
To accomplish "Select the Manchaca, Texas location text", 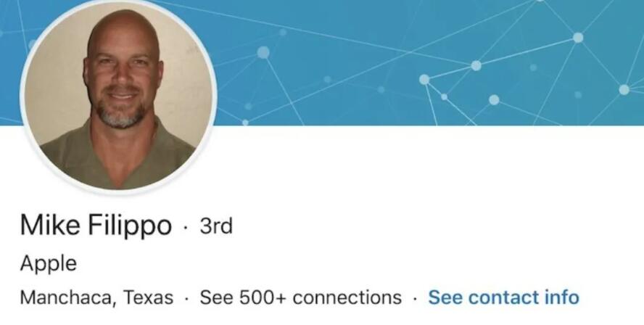I will click(96, 297).
